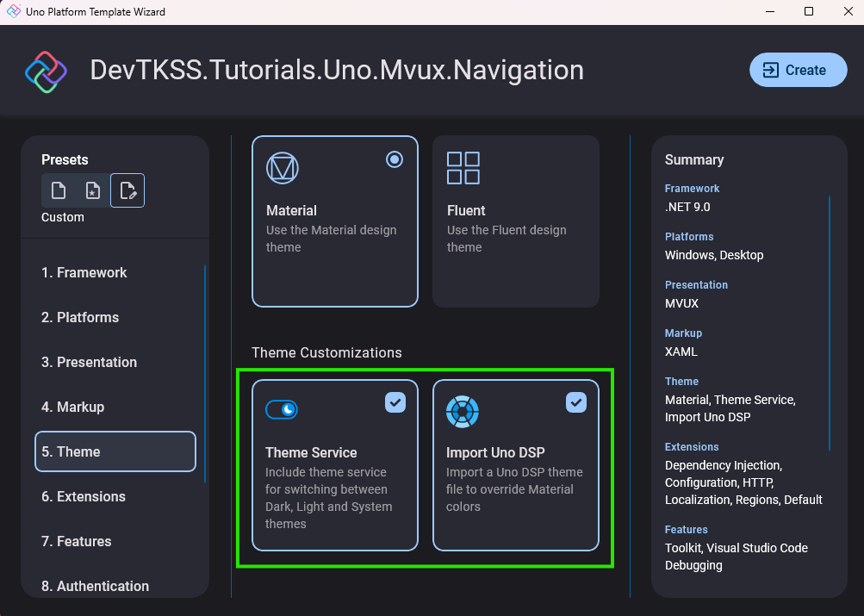Click the Fluent theme squares icon
Screen dimensions: 864x616
point(463,168)
